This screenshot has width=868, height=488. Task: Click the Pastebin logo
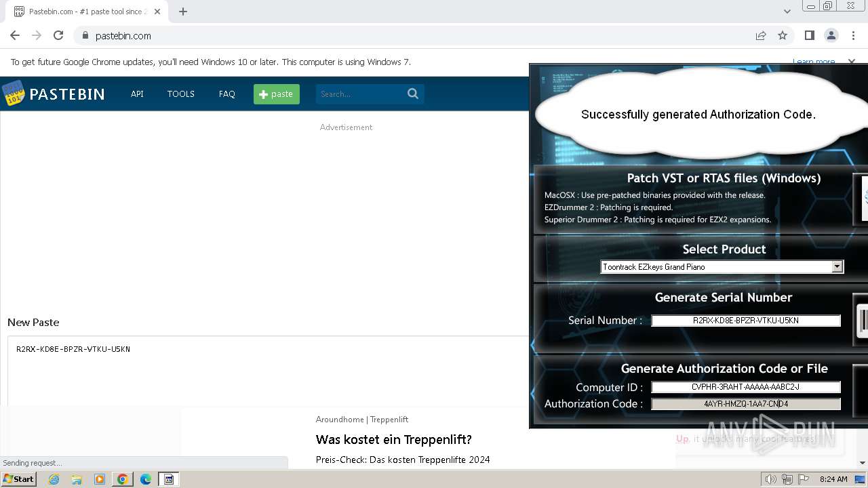tap(54, 94)
